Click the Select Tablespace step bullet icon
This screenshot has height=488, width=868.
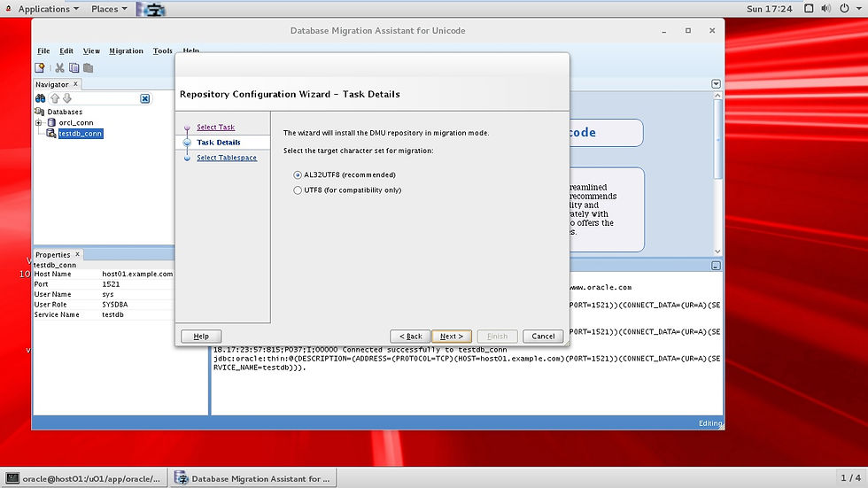point(187,158)
